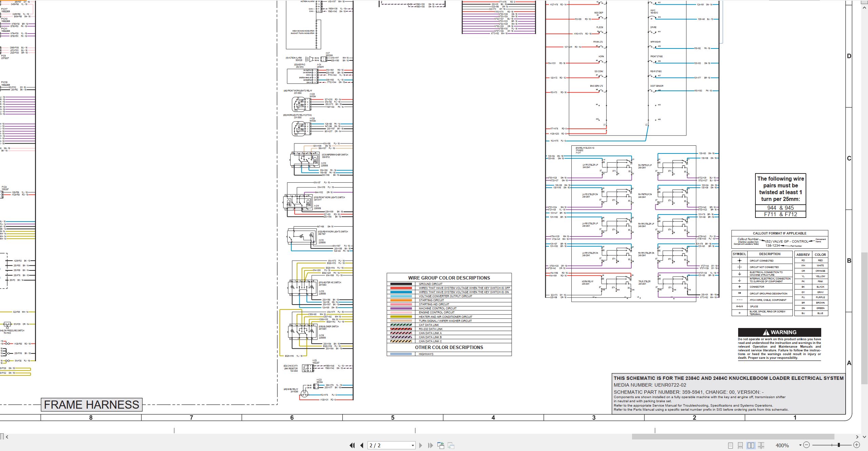Go to the first page
This screenshot has width=868, height=451.
(352, 446)
